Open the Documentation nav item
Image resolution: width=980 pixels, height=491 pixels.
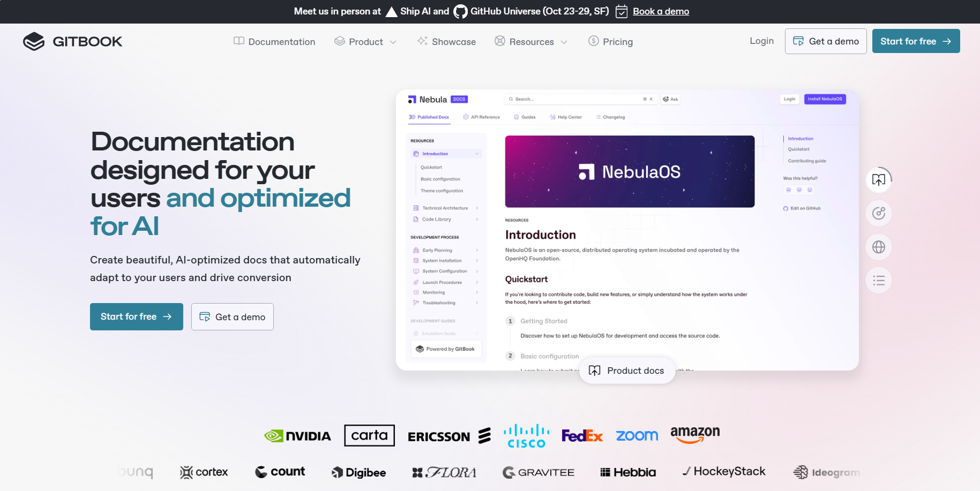pyautogui.click(x=274, y=41)
